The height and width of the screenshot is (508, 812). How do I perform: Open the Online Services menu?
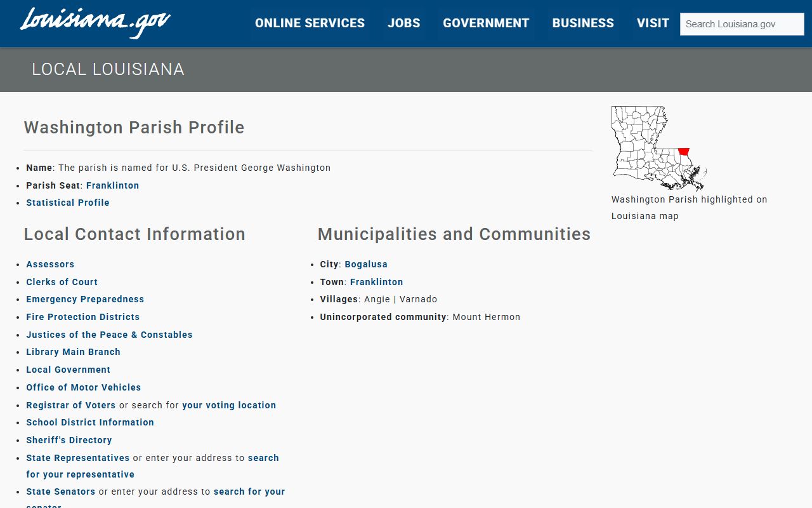(x=310, y=23)
